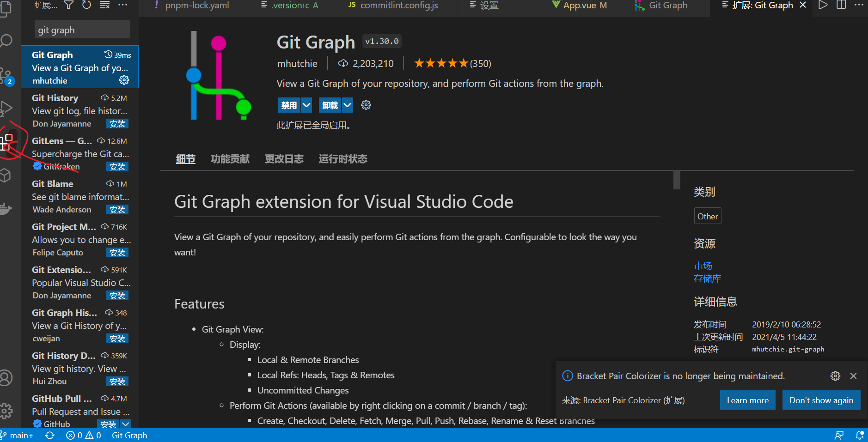Select Git Graph item in extension list
This screenshot has height=442, width=868.
[x=80, y=67]
